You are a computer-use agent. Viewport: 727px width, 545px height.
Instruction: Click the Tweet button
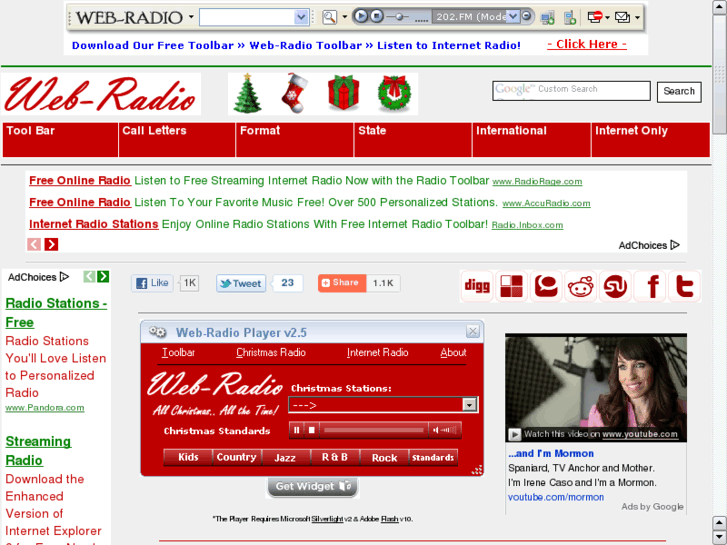(x=241, y=283)
